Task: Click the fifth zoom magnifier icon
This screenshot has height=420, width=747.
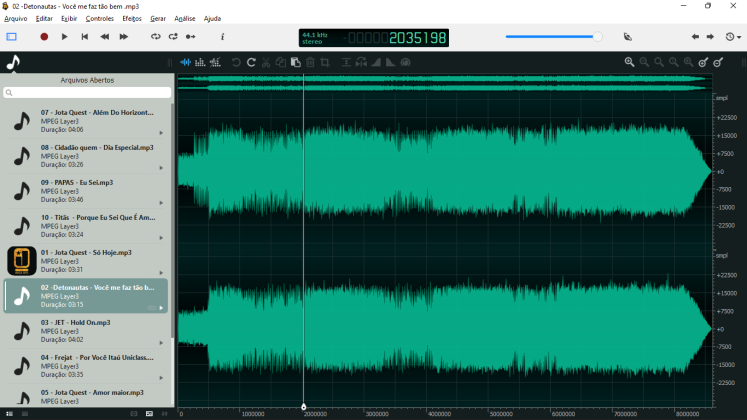Action: [688, 62]
